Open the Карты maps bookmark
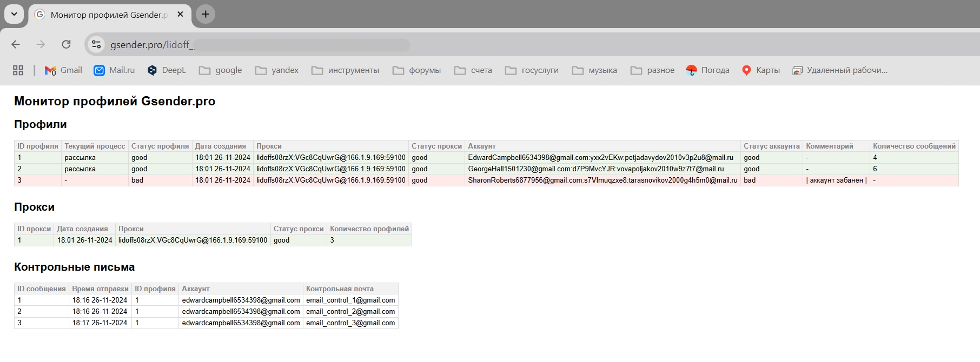Viewport: 980px width, 362px height. tap(760, 70)
